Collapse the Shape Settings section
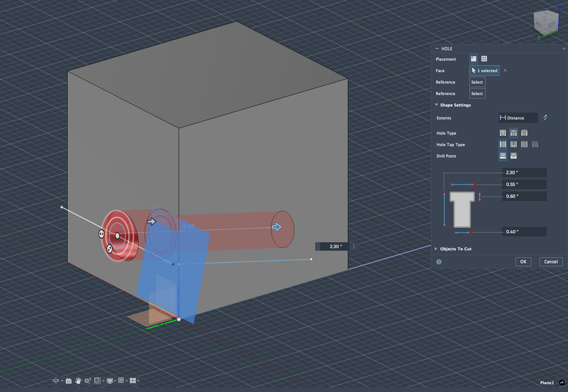 [x=436, y=105]
